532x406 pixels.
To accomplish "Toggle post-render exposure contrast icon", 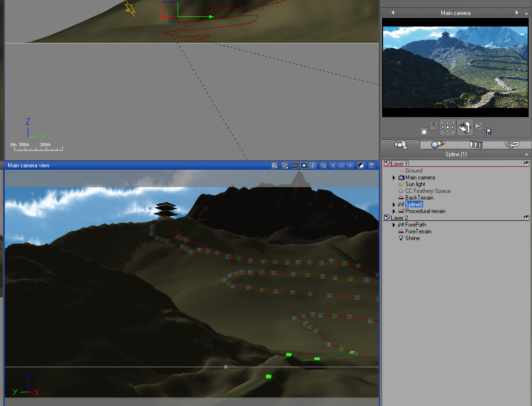I will 361,165.
